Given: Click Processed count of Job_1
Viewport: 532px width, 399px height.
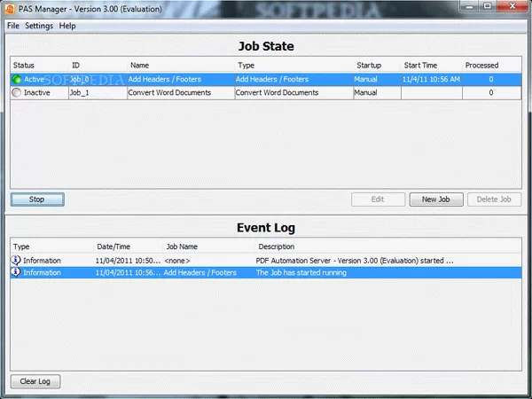Looking at the screenshot, I should pos(491,92).
